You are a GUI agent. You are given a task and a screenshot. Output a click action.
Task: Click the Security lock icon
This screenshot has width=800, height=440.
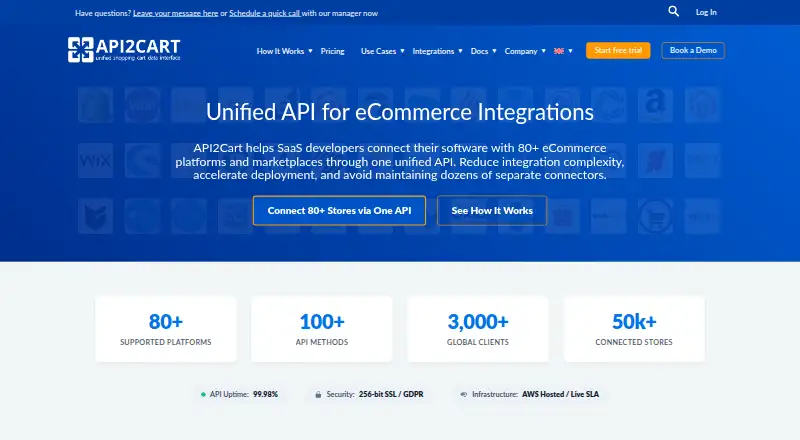[x=318, y=395]
